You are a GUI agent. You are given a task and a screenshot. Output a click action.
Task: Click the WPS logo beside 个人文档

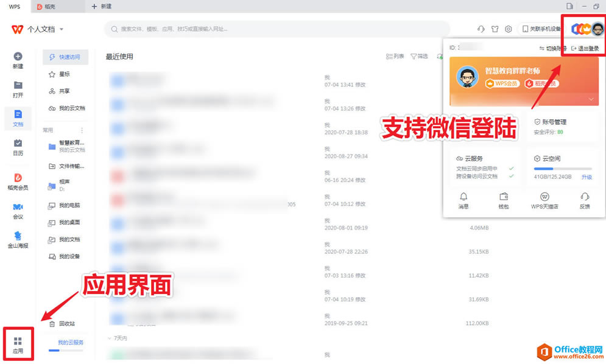tap(17, 29)
